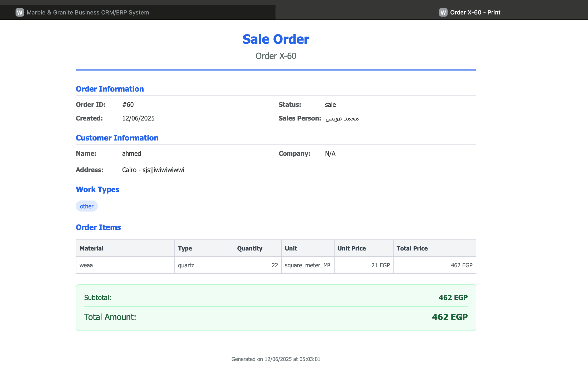Click the Order ID: label
The image size is (588, 391).
[91, 105]
